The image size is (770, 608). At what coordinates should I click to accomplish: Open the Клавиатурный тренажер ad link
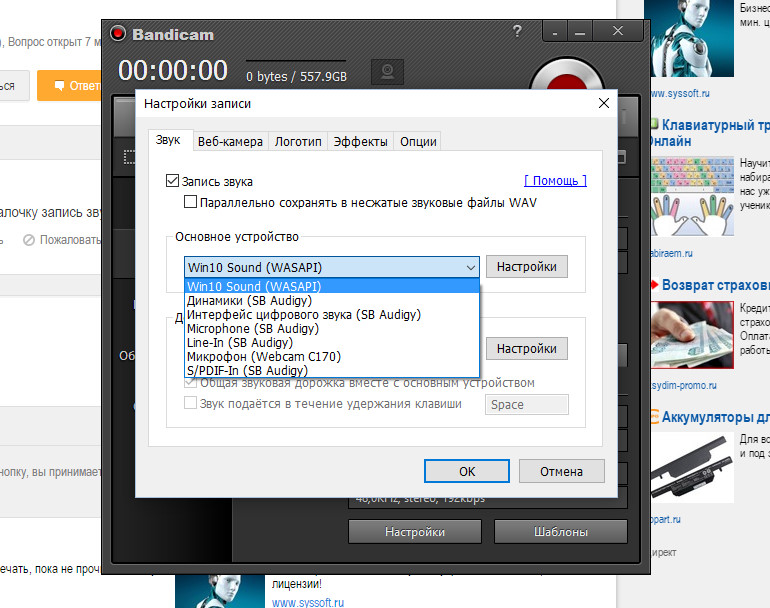(711, 133)
